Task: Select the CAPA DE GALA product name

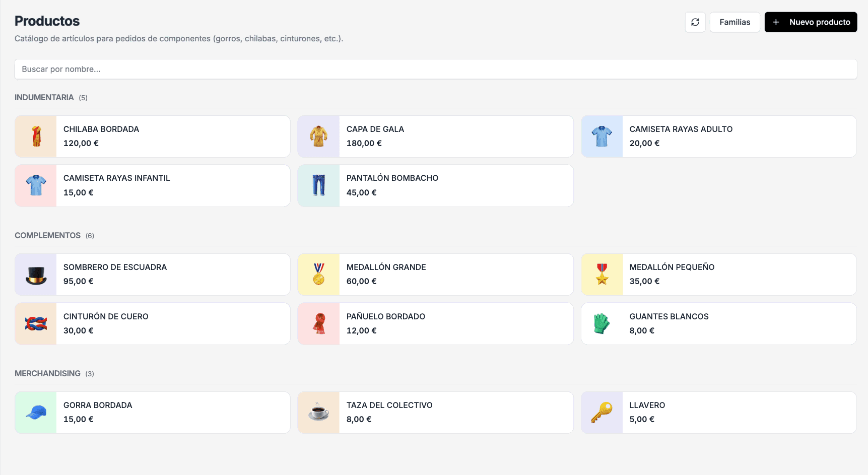Action: 375,129
